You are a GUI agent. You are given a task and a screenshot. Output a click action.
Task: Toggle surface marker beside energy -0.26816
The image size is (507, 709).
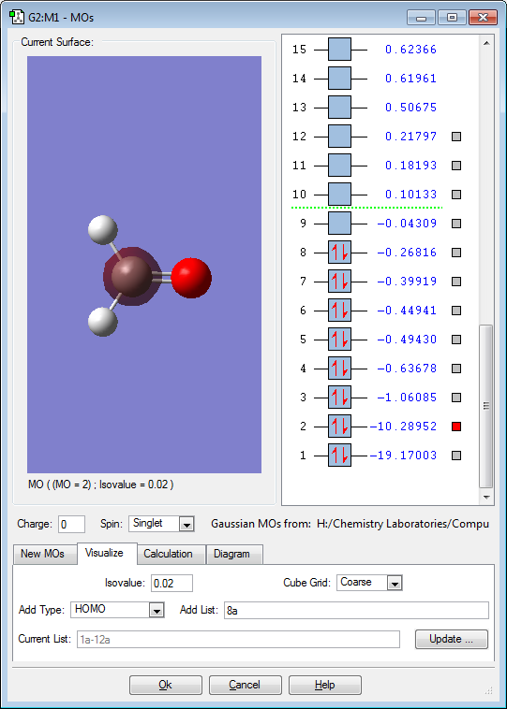point(456,252)
